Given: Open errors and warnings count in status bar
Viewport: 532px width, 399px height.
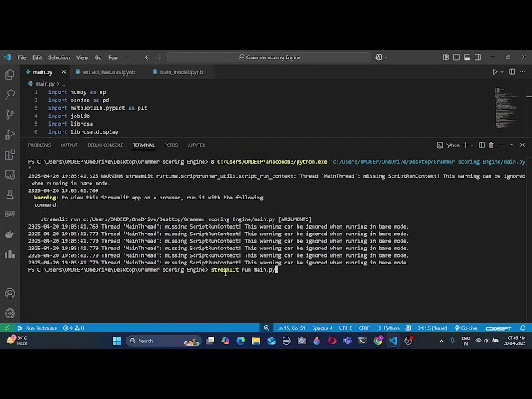Looking at the screenshot, I should point(74,328).
